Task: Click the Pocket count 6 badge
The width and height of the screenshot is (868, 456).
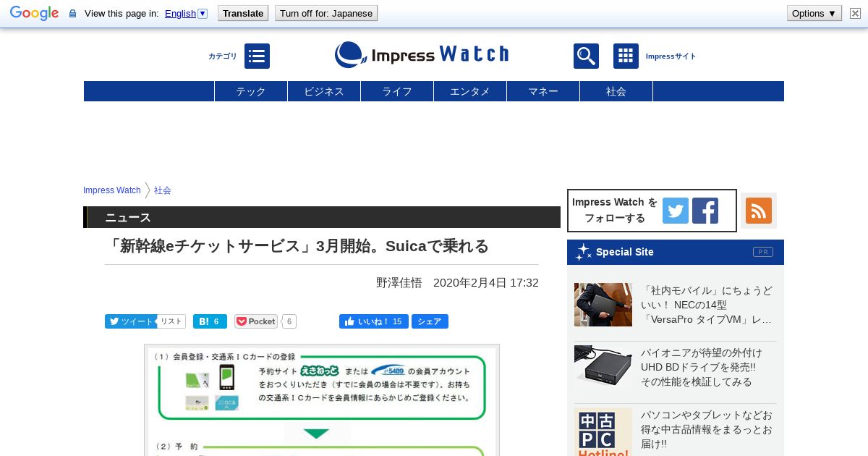Action: pos(289,321)
